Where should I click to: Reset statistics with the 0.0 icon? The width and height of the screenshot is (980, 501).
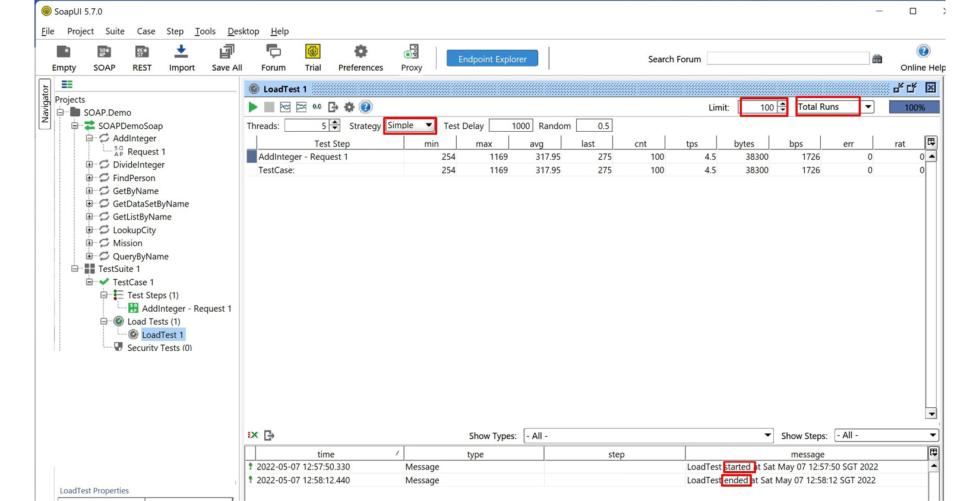click(x=317, y=107)
